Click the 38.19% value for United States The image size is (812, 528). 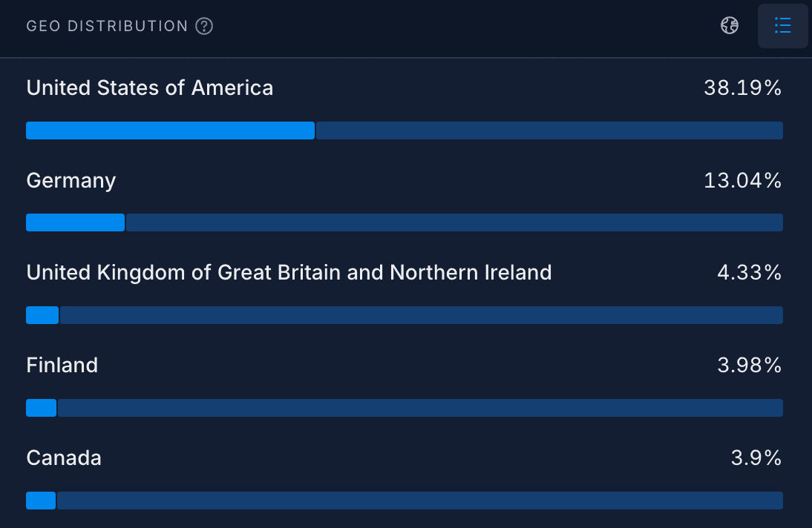click(x=742, y=88)
